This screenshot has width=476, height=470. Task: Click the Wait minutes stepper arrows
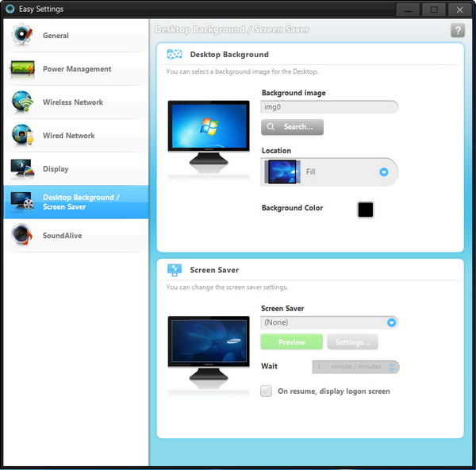393,367
